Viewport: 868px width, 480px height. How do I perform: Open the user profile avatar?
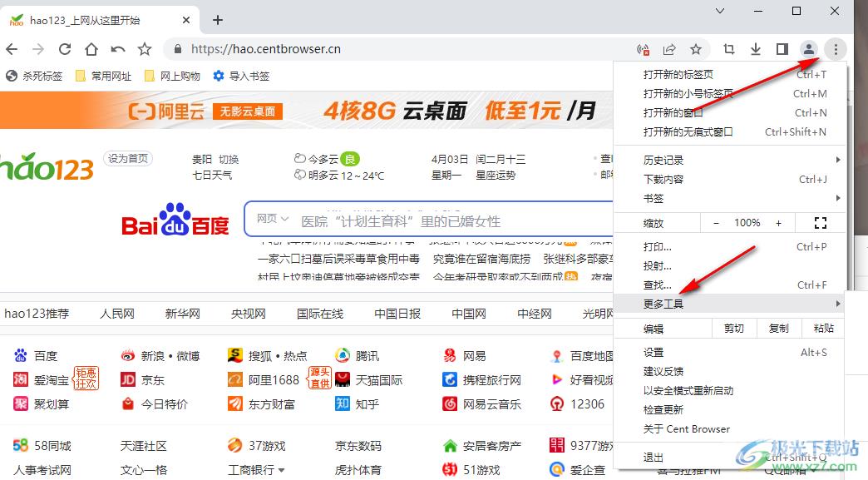coord(809,49)
